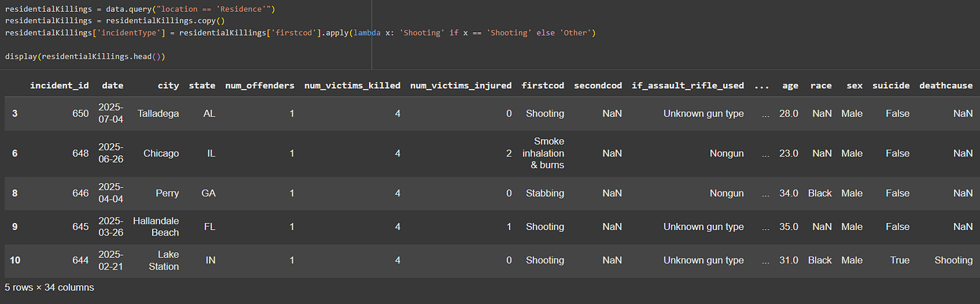Click the state column header

[202, 85]
